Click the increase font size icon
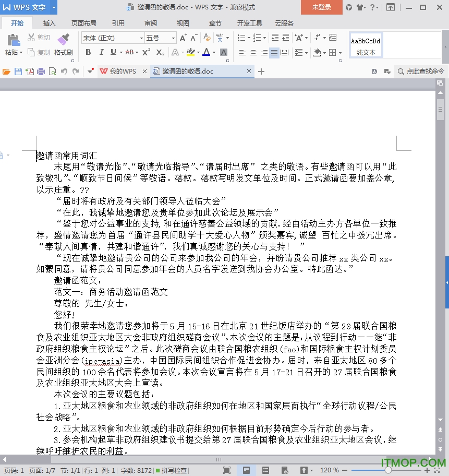Image resolution: width=449 pixels, height=476 pixels. click(183, 38)
